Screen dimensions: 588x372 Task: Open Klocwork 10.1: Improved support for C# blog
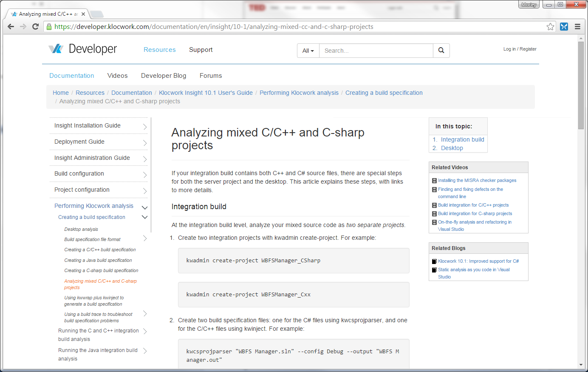tap(478, 261)
